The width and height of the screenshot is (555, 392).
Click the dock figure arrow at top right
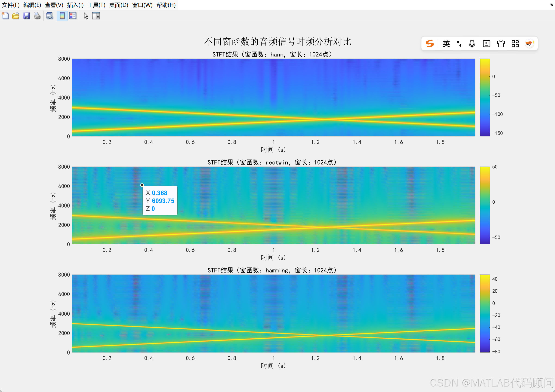pyautogui.click(x=551, y=5)
